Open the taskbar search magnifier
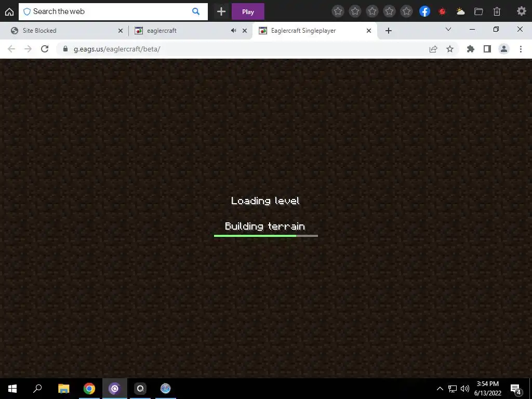Viewport: 532px width, 399px height. pyautogui.click(x=37, y=389)
